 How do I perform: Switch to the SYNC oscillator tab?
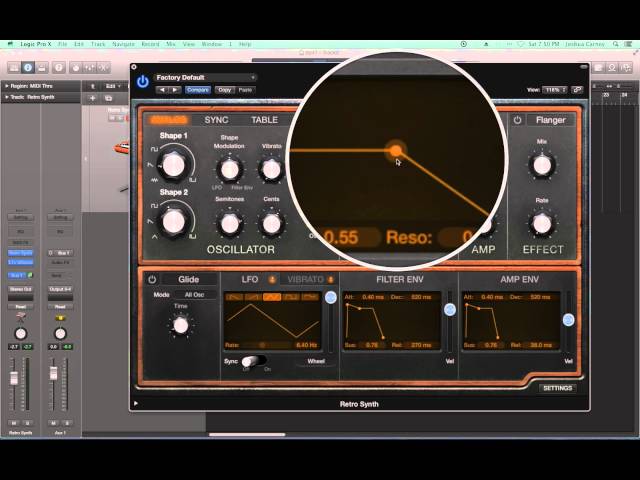216,120
